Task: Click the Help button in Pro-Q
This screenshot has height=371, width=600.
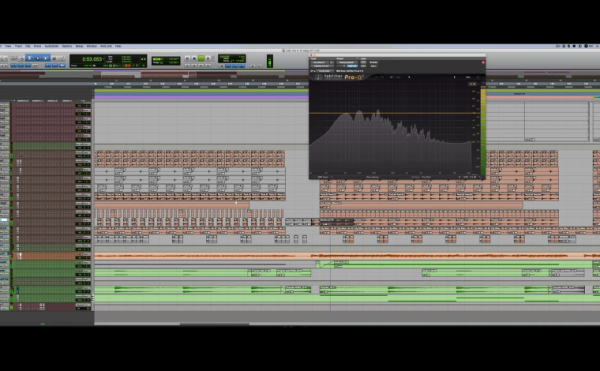Action: pos(468,77)
